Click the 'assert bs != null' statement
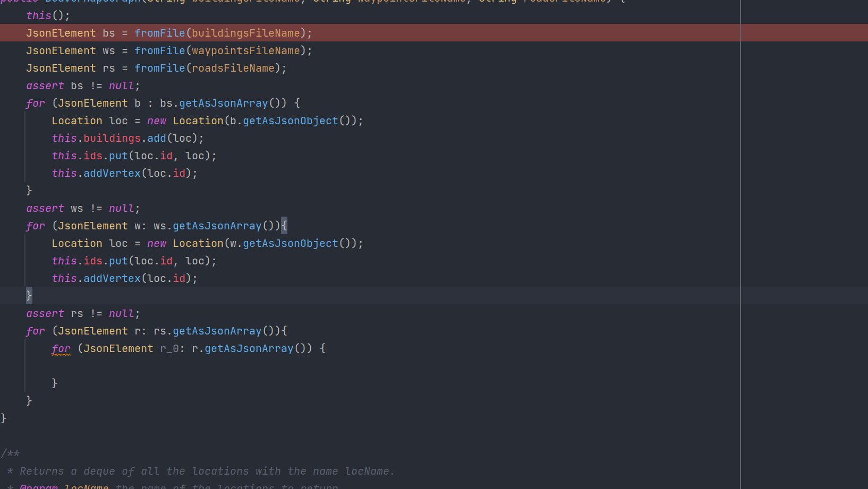 (x=83, y=85)
